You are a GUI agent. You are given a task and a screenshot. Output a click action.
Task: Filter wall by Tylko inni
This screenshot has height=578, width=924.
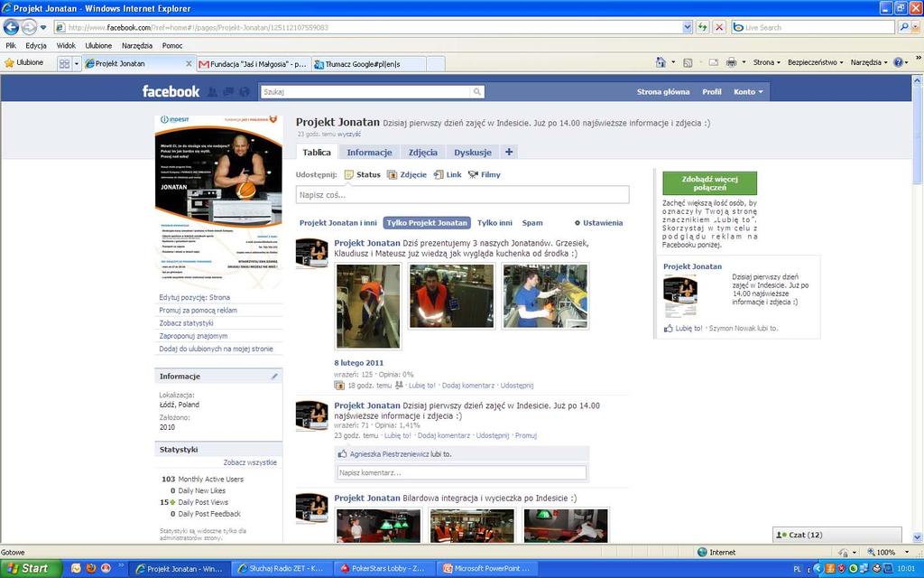[x=494, y=223]
